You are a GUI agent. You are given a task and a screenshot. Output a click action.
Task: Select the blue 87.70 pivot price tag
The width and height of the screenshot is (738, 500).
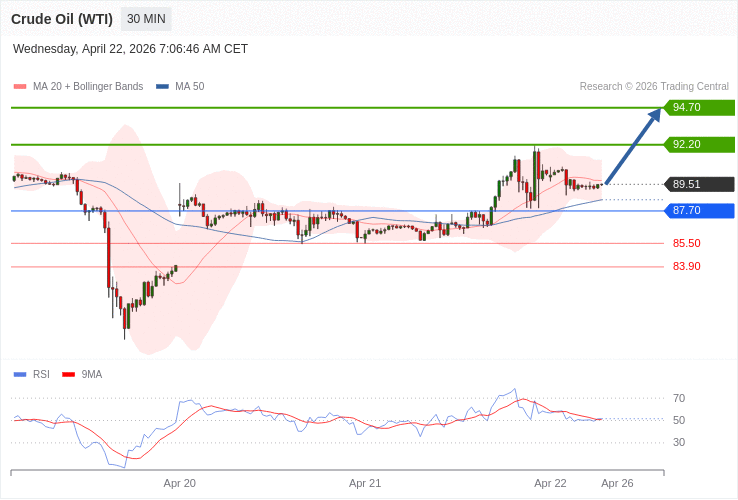click(x=699, y=211)
